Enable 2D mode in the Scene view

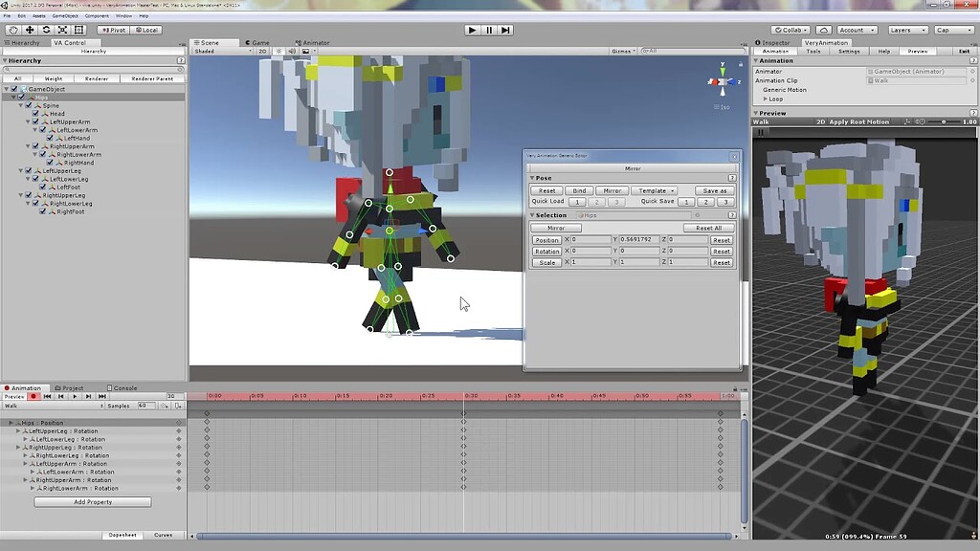[x=262, y=51]
